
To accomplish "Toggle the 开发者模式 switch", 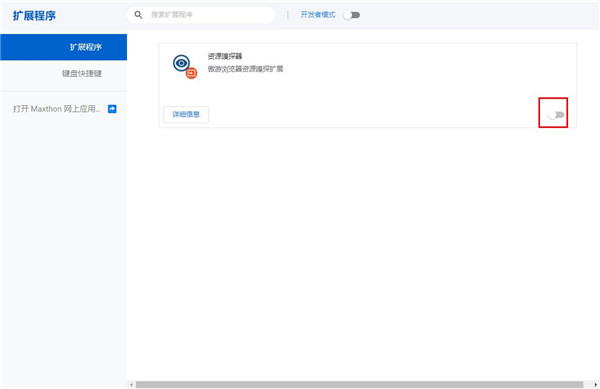I will point(352,15).
